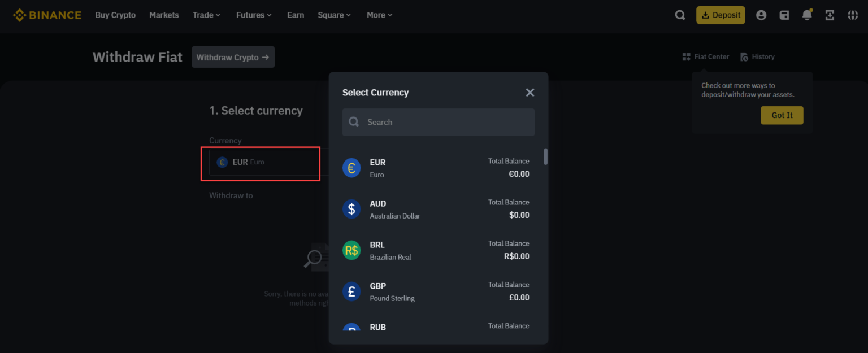
Task: Open the Markets menu item
Action: point(164,15)
